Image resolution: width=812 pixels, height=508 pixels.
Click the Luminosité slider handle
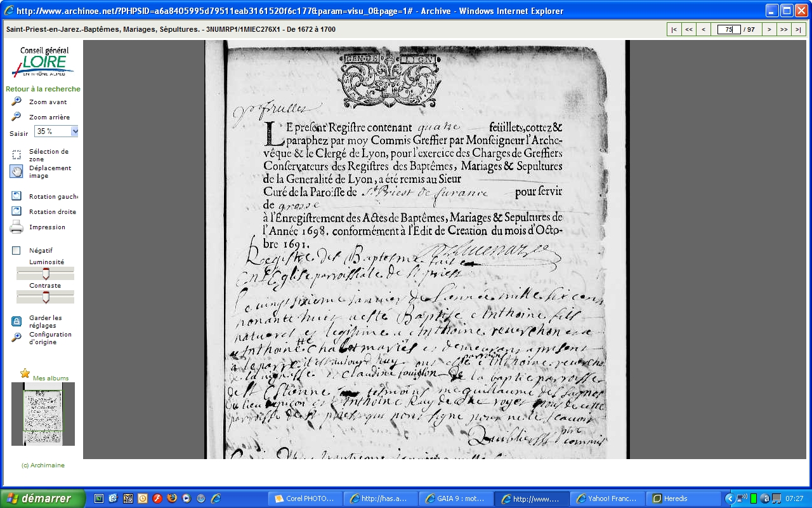coord(46,273)
